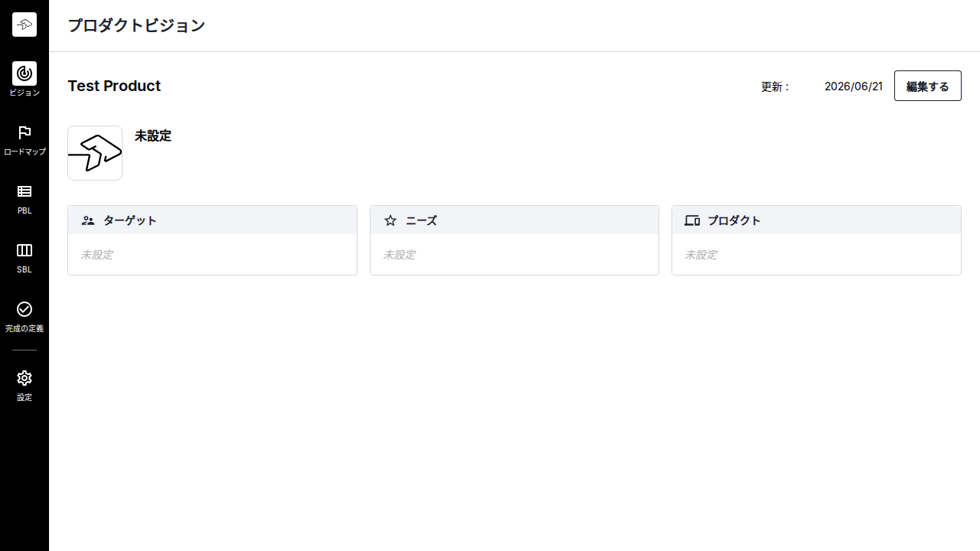Viewport: 980px width, 551px height.
Task: Click the people icon in ターゲット header
Action: click(88, 220)
